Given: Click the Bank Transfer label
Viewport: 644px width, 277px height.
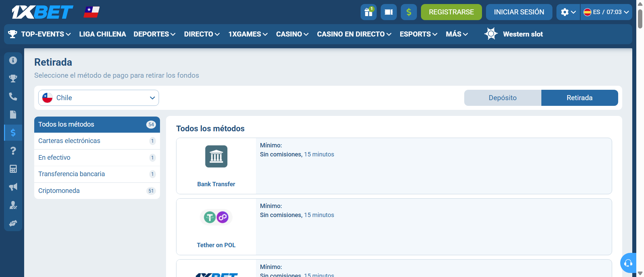Looking at the screenshot, I should pos(216,184).
